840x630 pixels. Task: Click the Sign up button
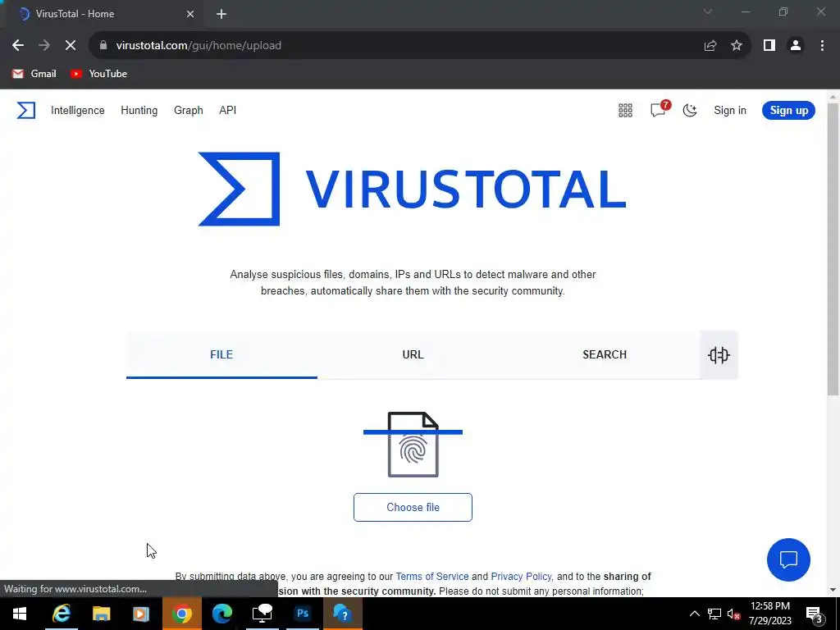[x=788, y=111]
